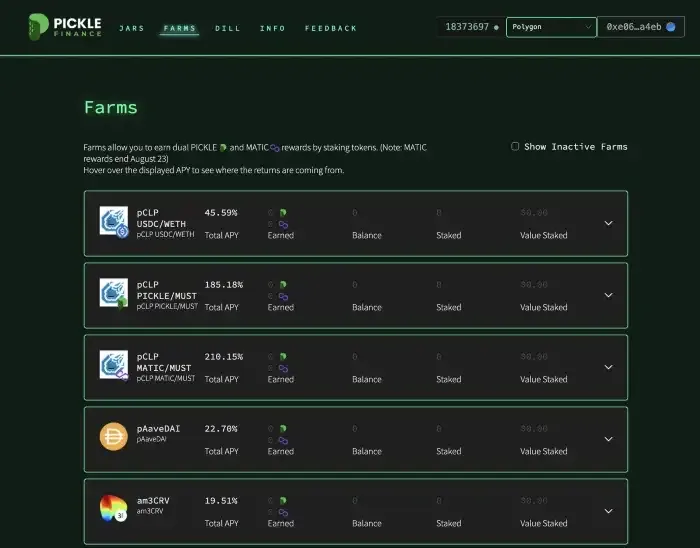
Task: Click PICKLE earned icon in PICKLE/MUST row
Action: click(x=283, y=284)
